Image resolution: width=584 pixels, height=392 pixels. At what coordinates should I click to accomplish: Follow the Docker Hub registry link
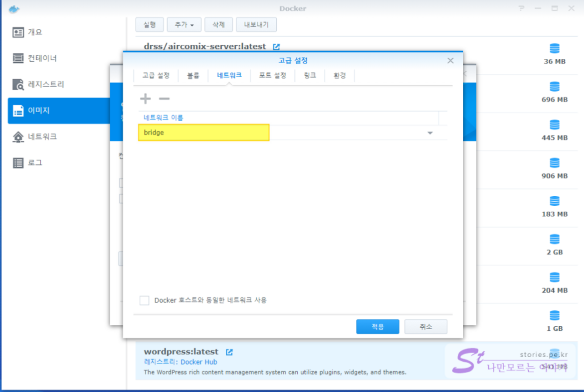198,362
